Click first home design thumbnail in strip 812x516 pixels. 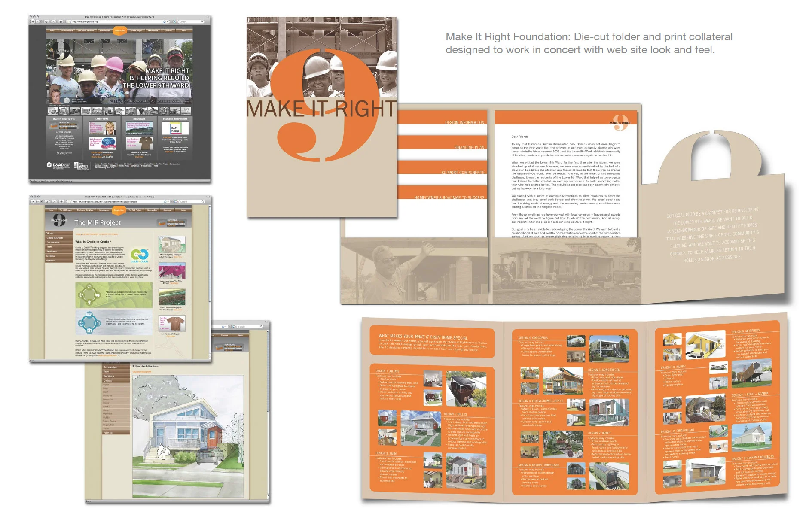[52, 111]
